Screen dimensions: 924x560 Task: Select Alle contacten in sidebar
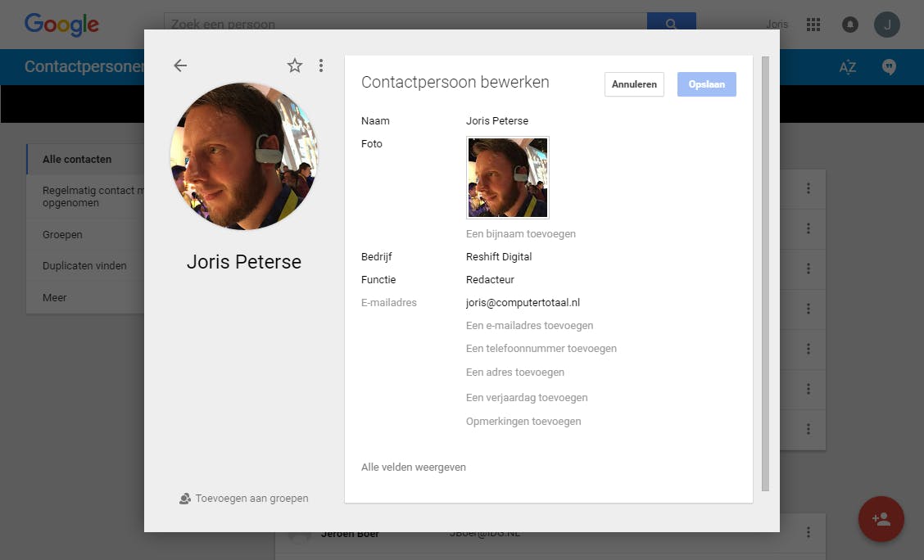(77, 160)
